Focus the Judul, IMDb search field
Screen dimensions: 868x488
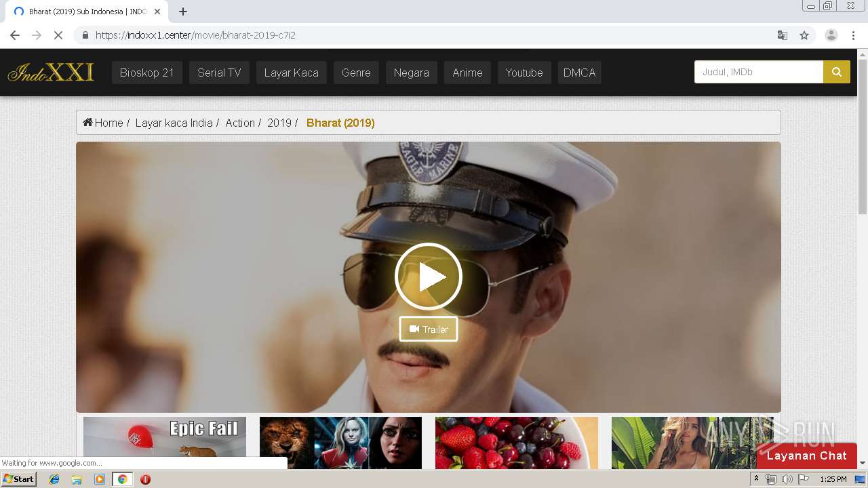click(759, 72)
